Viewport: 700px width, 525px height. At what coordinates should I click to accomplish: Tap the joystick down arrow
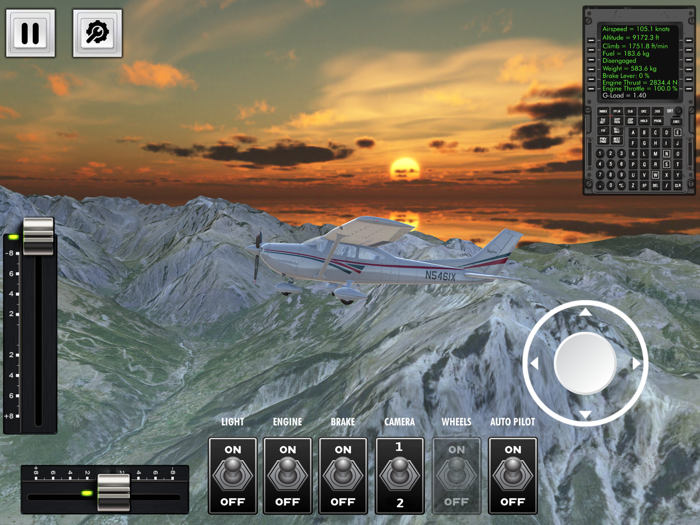[585, 415]
